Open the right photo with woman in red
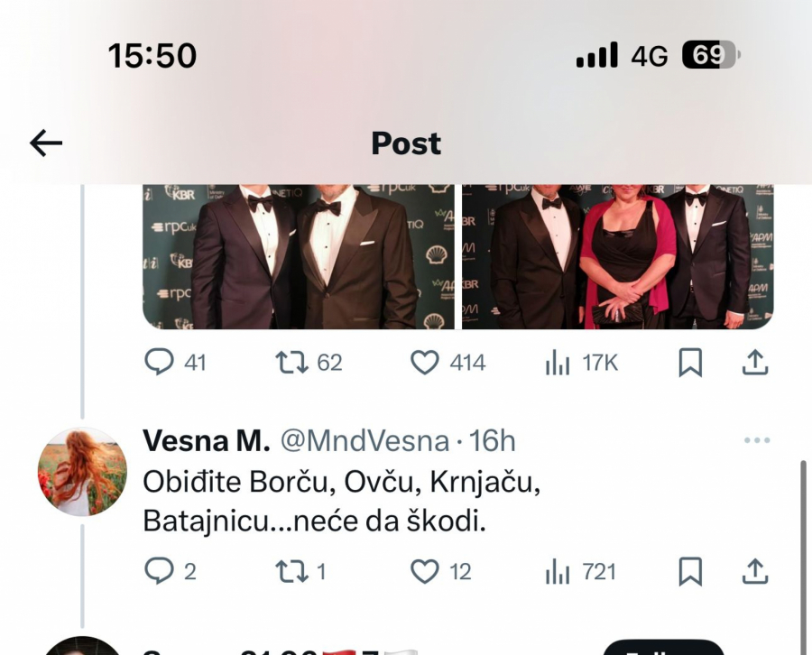The image size is (812, 655). 618,257
